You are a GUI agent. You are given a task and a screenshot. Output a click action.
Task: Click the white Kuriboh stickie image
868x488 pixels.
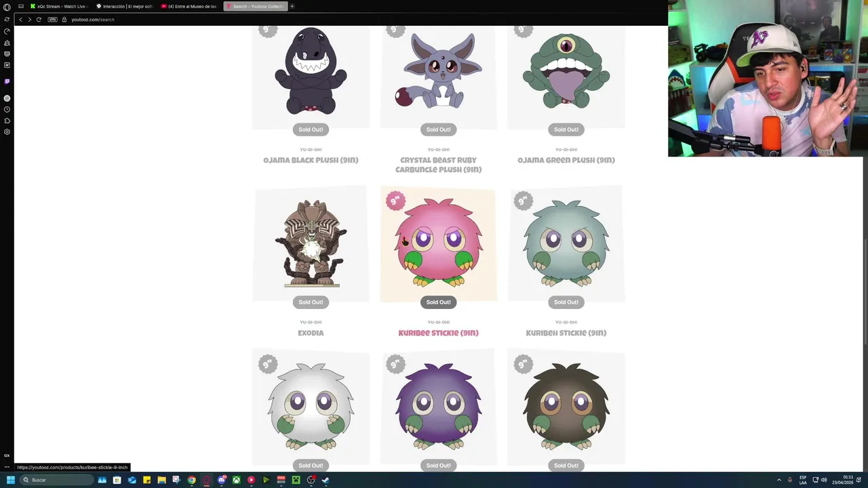[311, 407]
